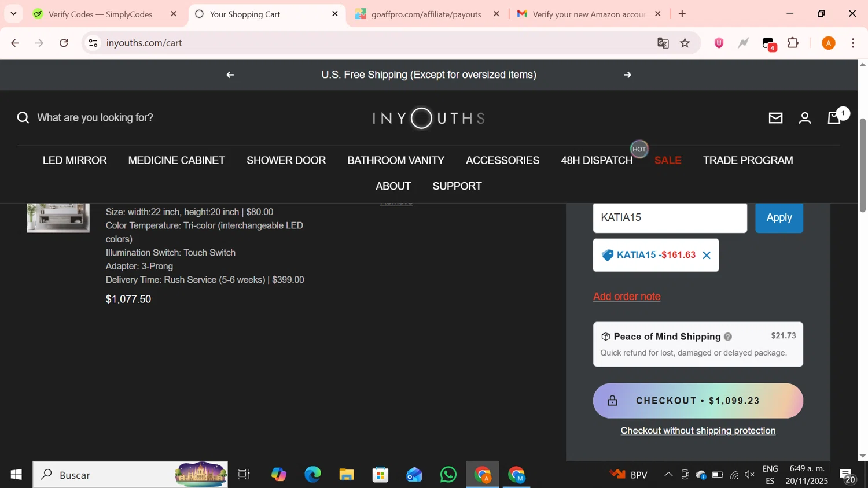Close the SimplyCodes tab

pyautogui.click(x=174, y=14)
